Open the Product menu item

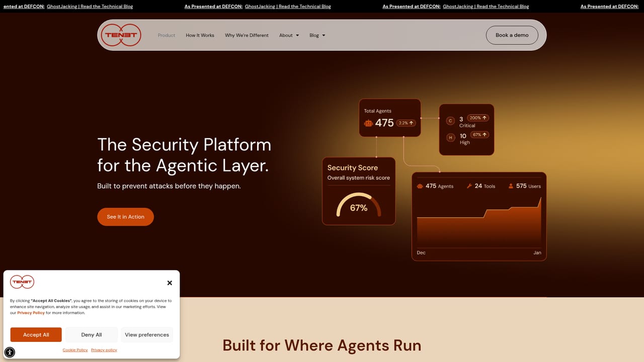[167, 35]
